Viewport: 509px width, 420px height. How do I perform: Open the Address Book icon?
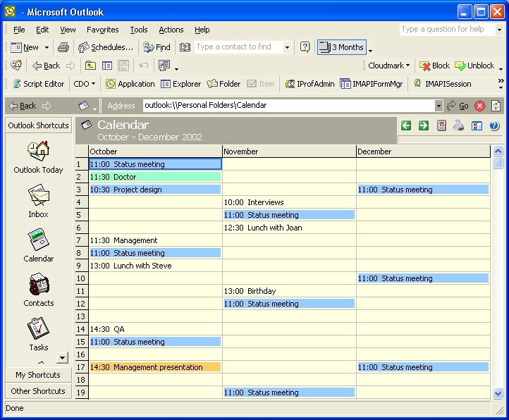point(185,47)
